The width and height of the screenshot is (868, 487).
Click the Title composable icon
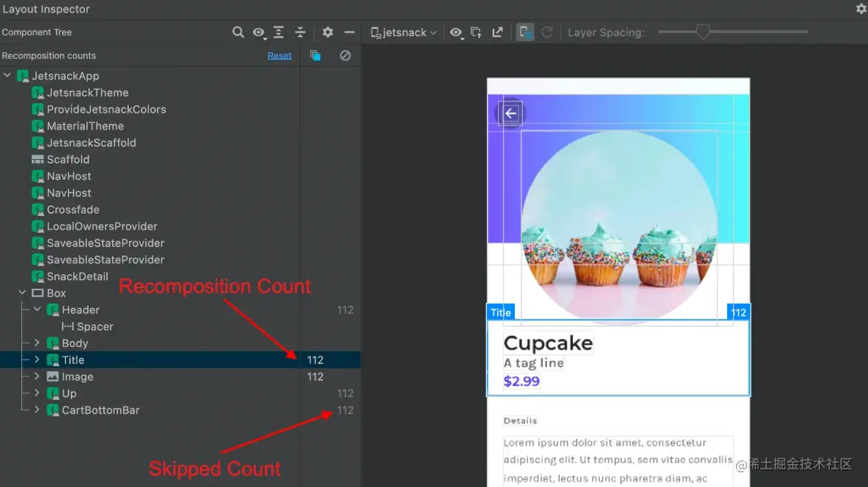click(x=52, y=360)
